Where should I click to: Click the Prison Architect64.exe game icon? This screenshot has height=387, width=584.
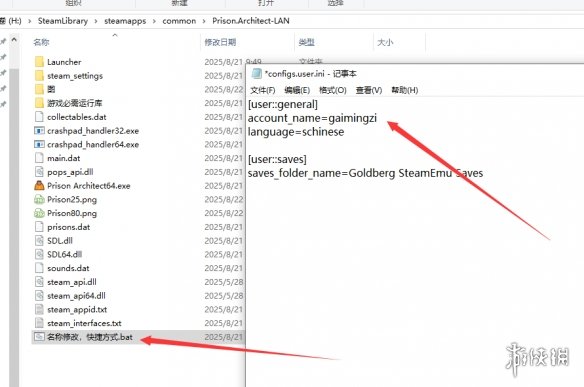pos(39,185)
